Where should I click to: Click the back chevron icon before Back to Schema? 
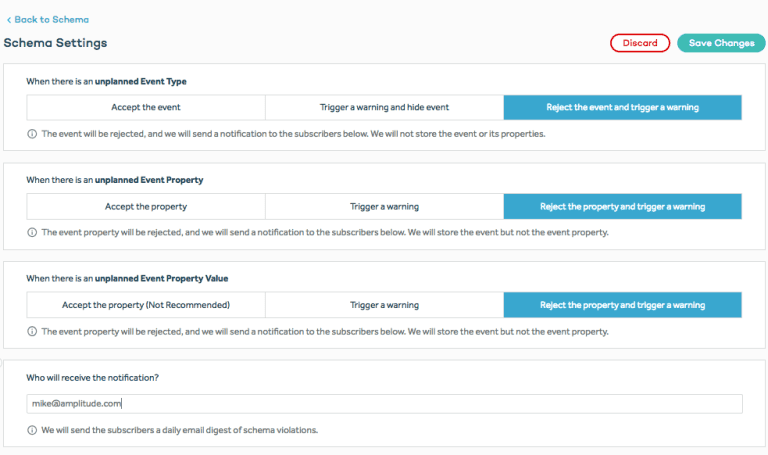click(9, 19)
